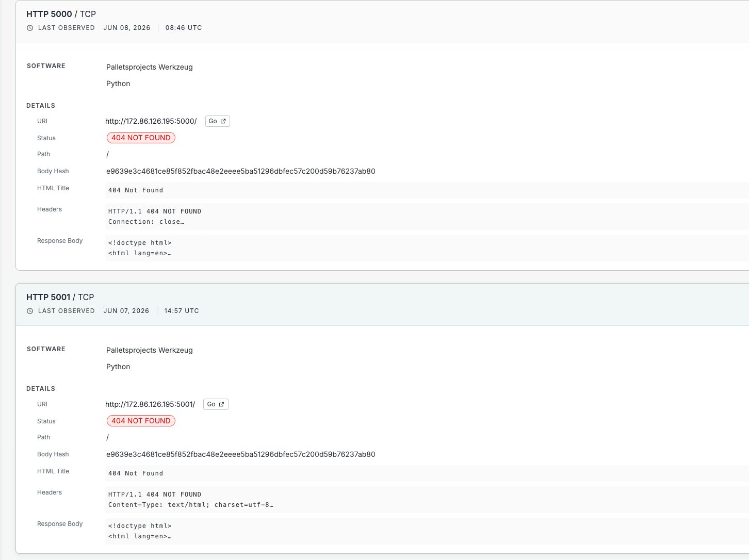The width and height of the screenshot is (749, 560).
Task: Click the Go button for port 5000 URI
Action: point(217,121)
